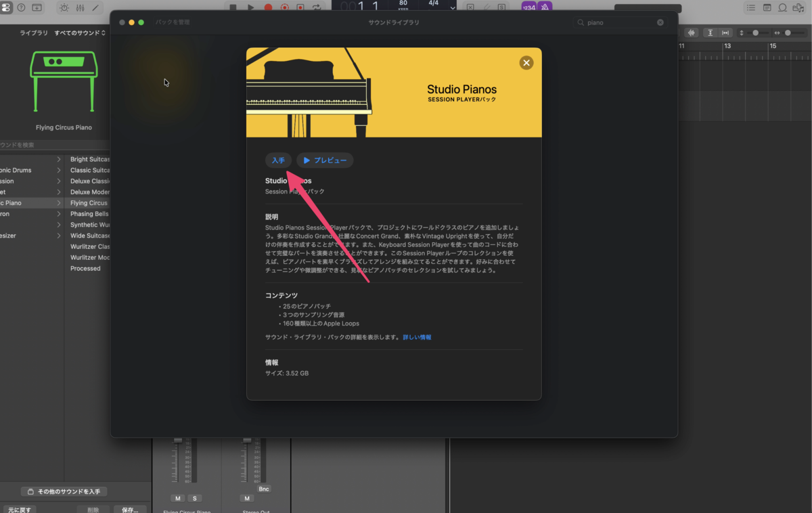Toggle horizontal auto zoom button
Viewport: 812px width, 513px height.
[x=725, y=32]
